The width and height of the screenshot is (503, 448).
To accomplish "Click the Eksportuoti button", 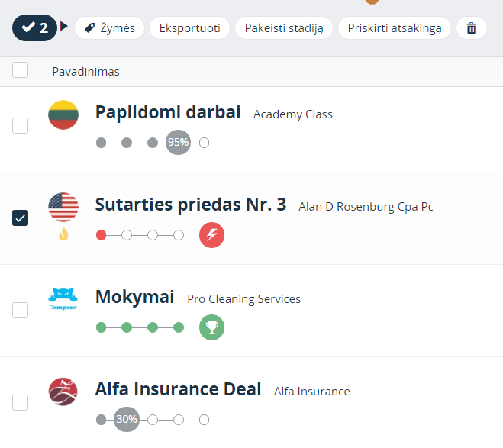I will (x=189, y=28).
